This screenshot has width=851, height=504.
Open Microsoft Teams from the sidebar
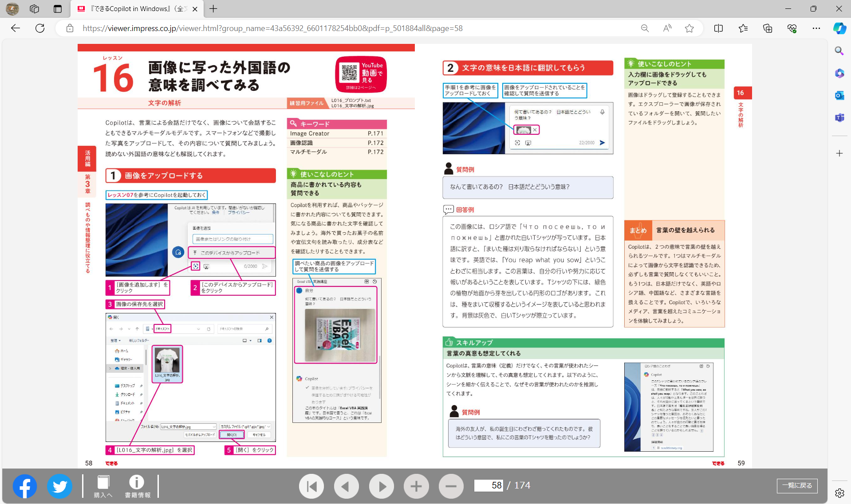click(x=839, y=117)
